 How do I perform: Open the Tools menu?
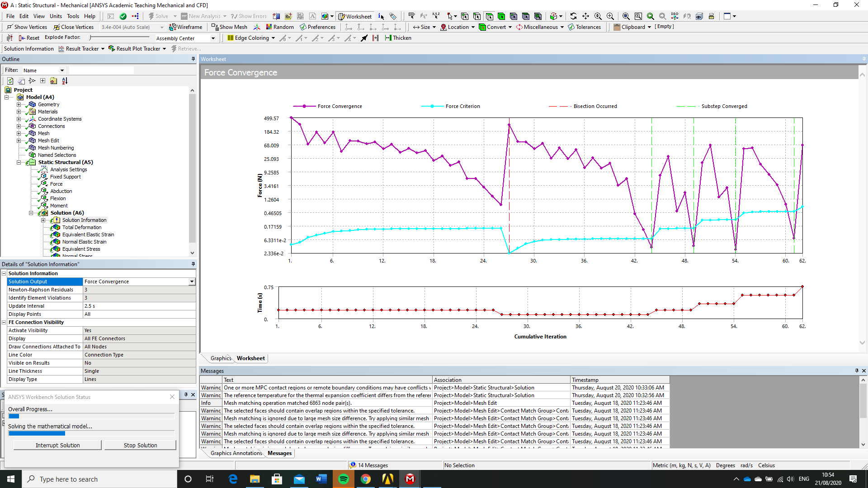[x=73, y=16]
